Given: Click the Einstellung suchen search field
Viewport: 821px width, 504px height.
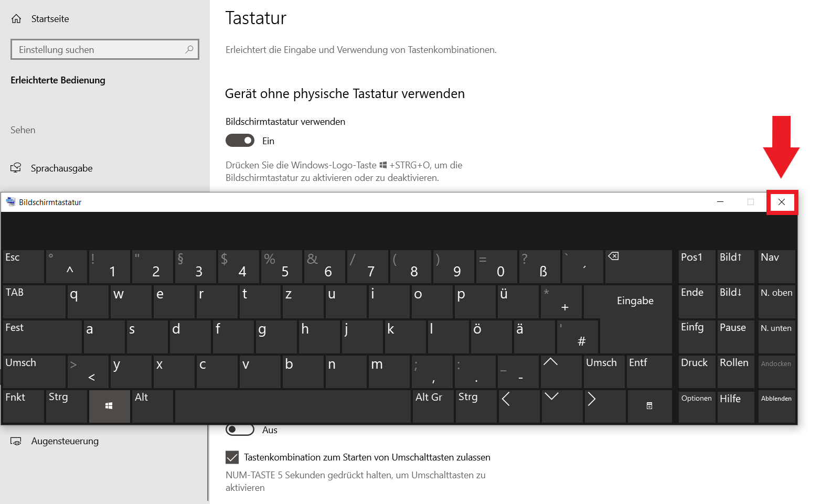Looking at the screenshot, I should click(105, 49).
